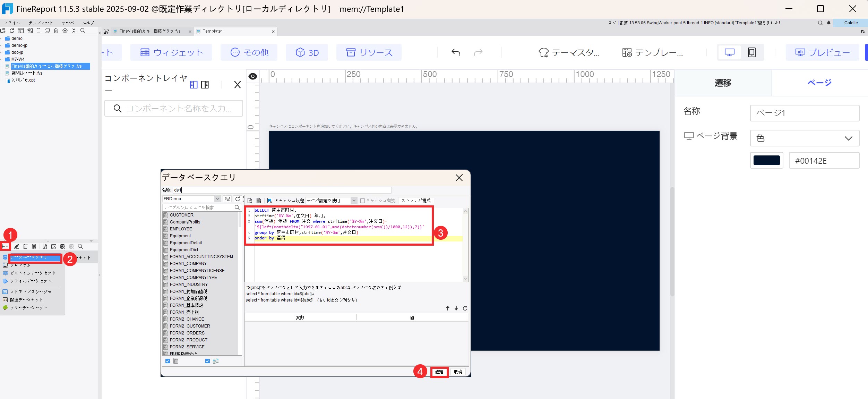The width and height of the screenshot is (868, 399).
Task: Open the ページ背景 色 dropdown
Action: coord(805,138)
